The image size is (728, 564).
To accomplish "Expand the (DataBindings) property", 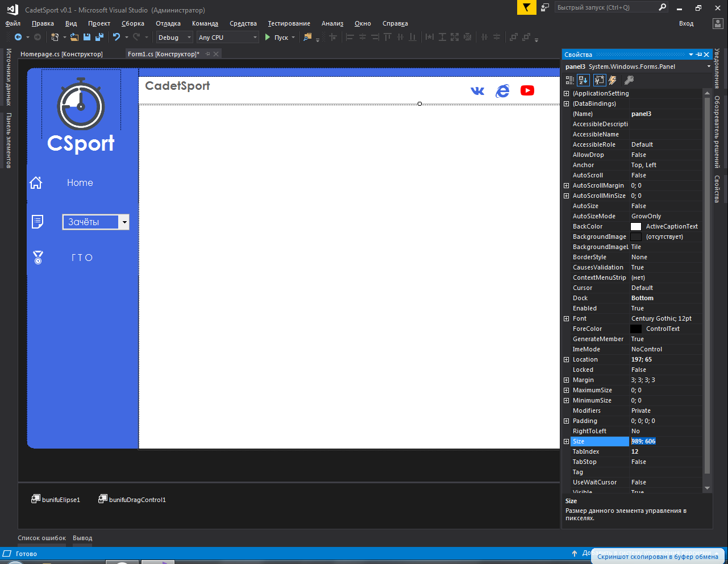I will [566, 103].
